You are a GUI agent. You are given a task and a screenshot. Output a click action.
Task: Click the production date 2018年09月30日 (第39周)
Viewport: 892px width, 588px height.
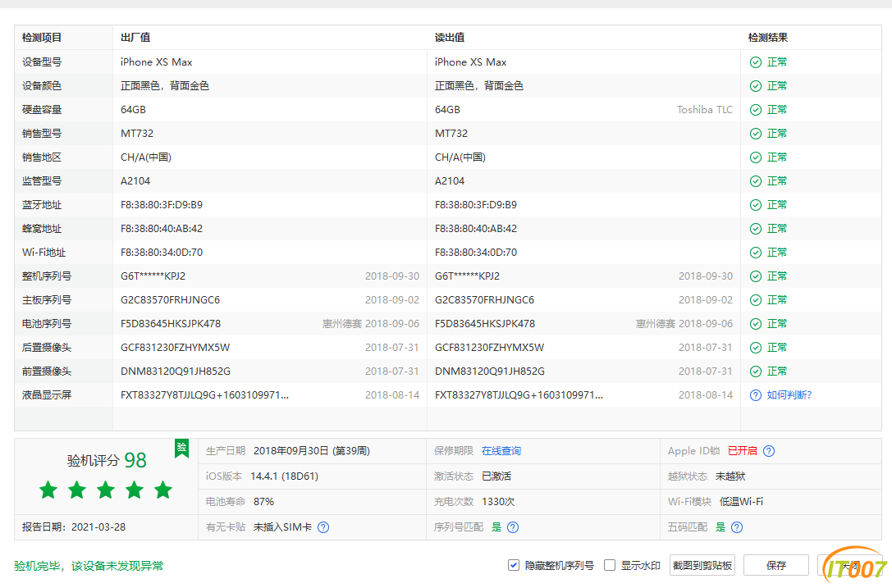tap(312, 451)
